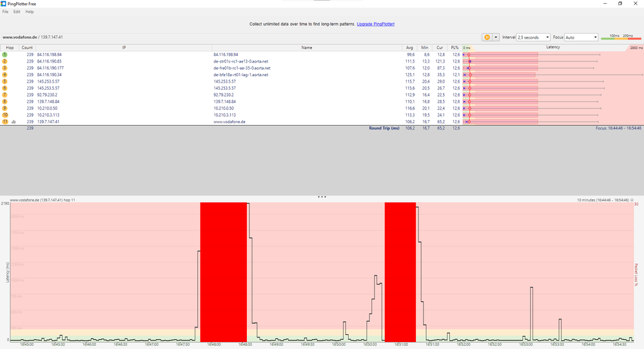Click Cur value 121,3 for hop 2
Screen dimensions: 644x349
(x=440, y=61)
